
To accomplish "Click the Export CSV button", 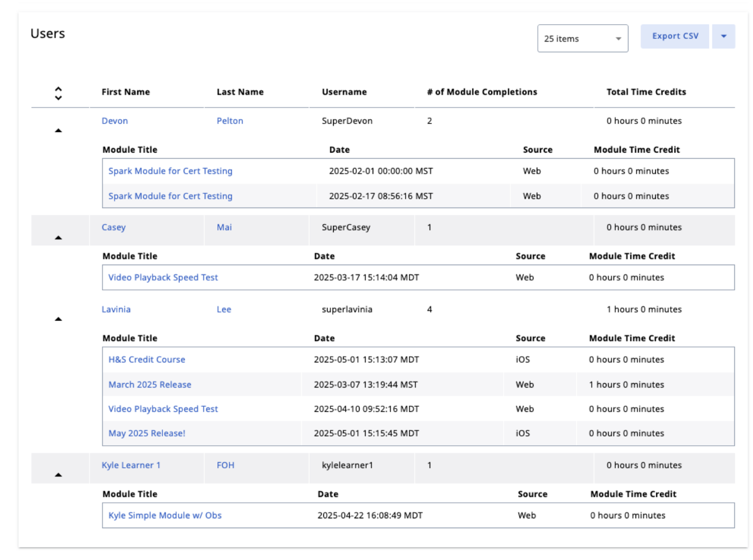I will coord(675,36).
